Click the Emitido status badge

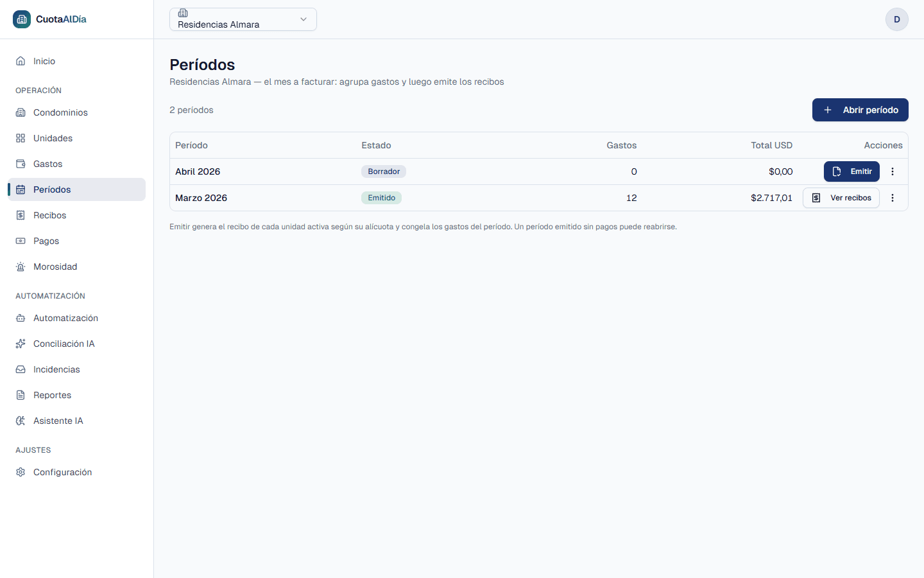coord(381,198)
